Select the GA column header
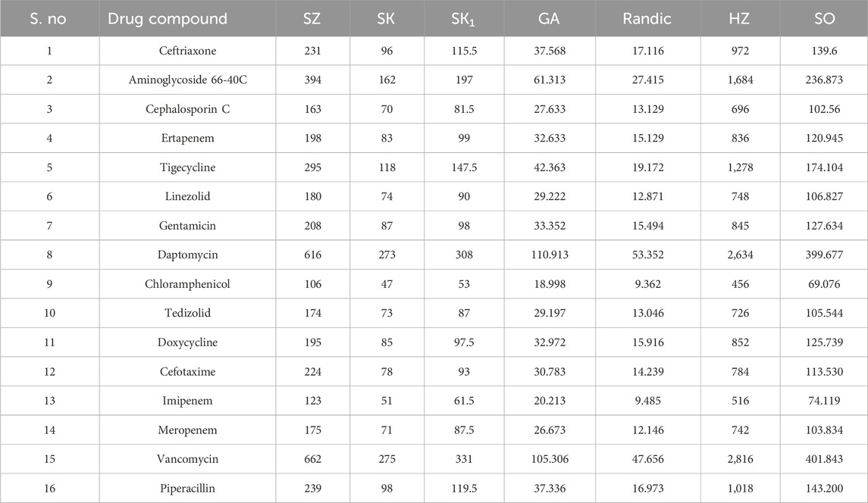 [x=548, y=19]
